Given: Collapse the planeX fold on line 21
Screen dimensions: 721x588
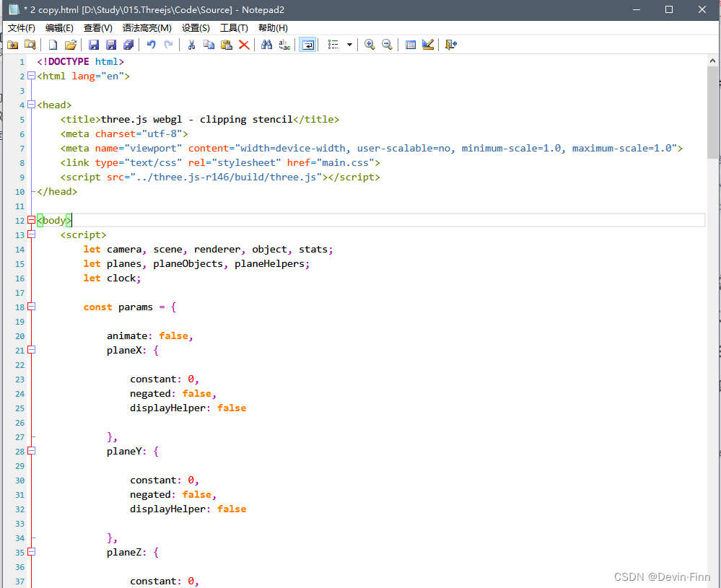Looking at the screenshot, I should [x=31, y=350].
